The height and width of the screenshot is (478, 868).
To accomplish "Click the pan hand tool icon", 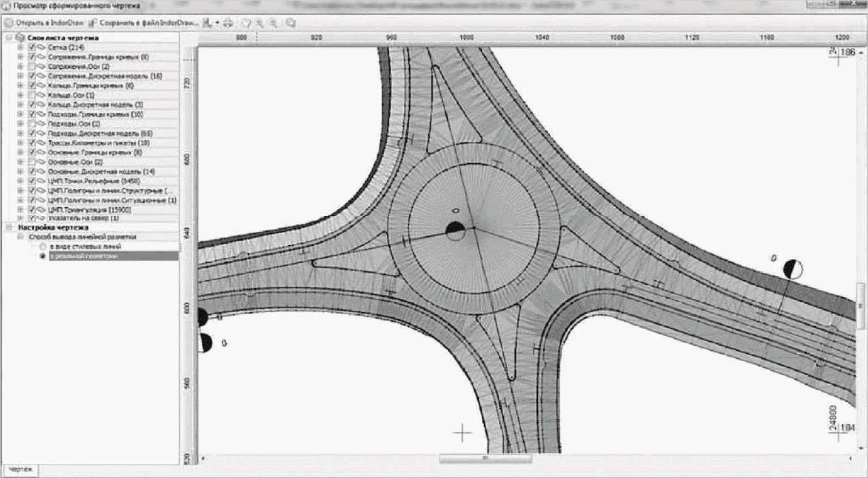I will 246,23.
